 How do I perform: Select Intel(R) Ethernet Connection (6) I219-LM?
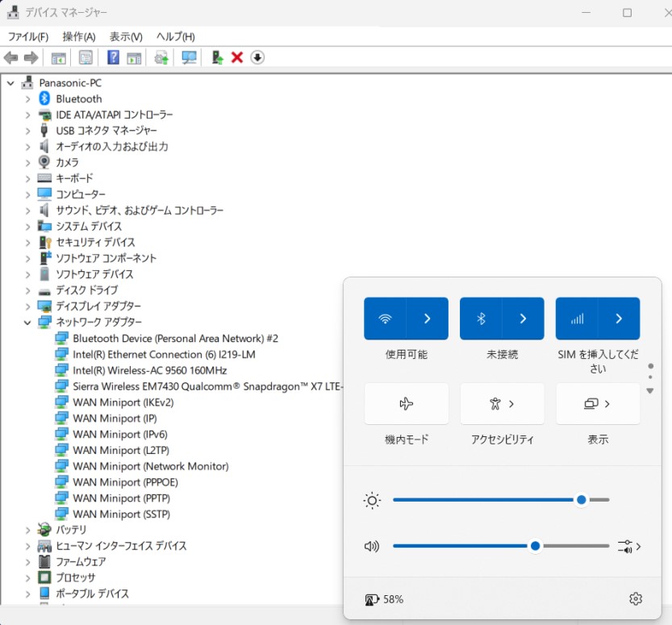pos(164,354)
